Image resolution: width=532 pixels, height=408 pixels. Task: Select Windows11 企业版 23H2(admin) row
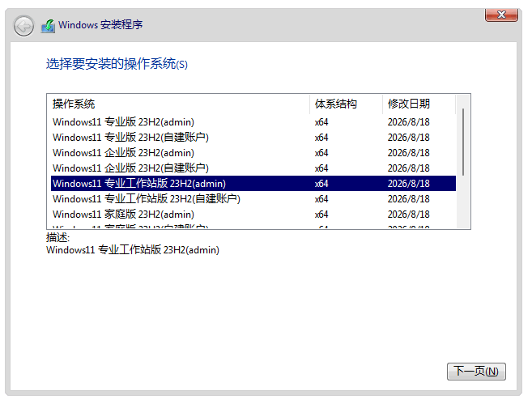pyautogui.click(x=253, y=153)
